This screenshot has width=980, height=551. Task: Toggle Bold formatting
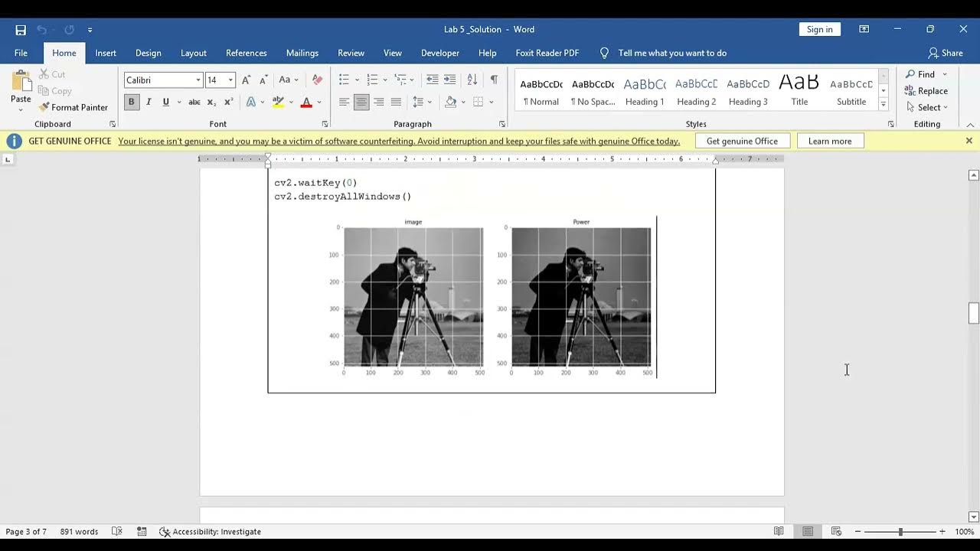pos(132,102)
